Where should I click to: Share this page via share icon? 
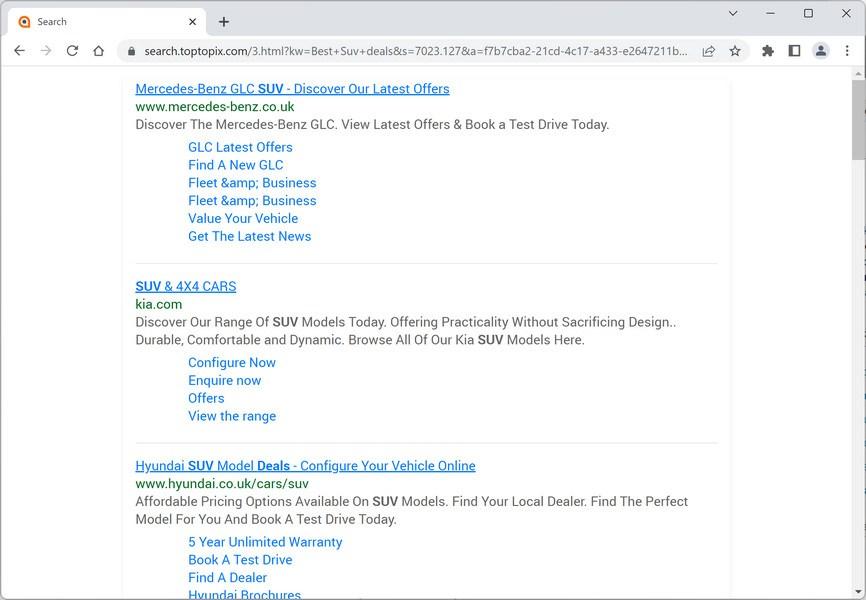709,51
